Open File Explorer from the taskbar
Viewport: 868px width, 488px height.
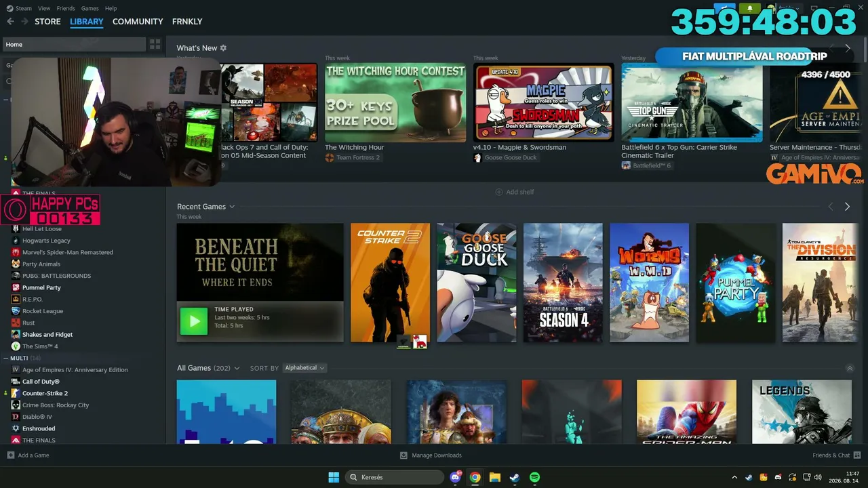point(495,477)
